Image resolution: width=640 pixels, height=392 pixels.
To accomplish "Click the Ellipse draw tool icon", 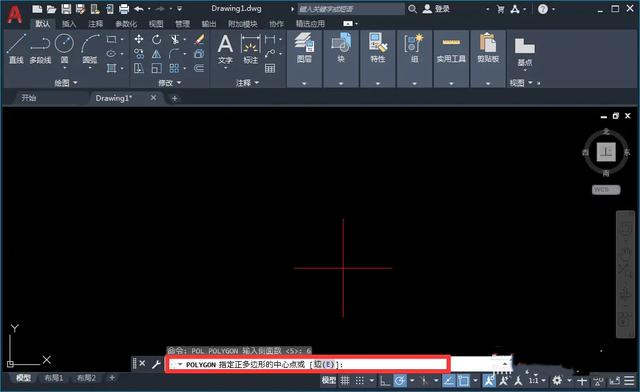I will click(x=111, y=53).
